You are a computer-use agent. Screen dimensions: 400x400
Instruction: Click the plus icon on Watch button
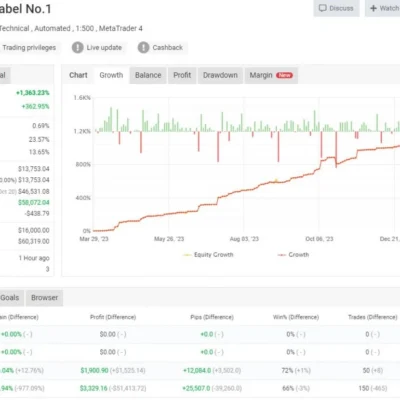373,8
